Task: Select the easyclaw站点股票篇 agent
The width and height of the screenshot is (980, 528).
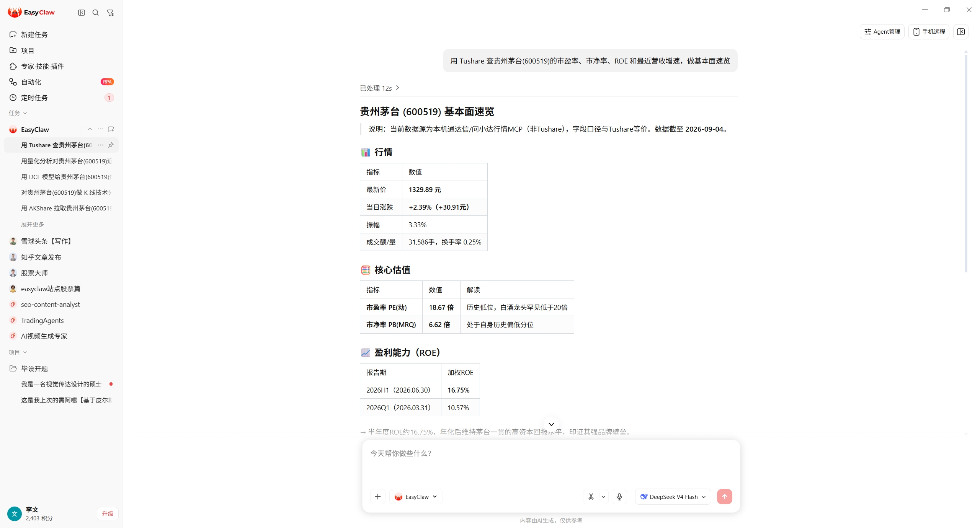Action: pos(61,288)
